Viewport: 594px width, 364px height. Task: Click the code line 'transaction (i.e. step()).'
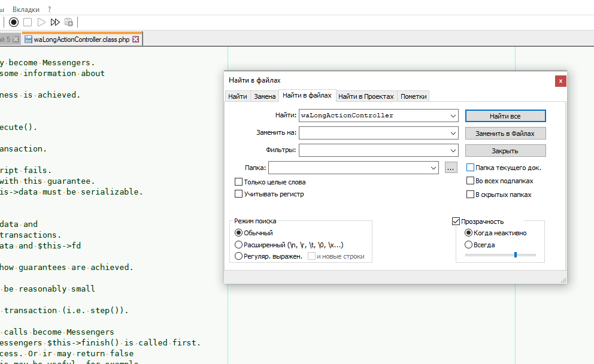click(66, 311)
